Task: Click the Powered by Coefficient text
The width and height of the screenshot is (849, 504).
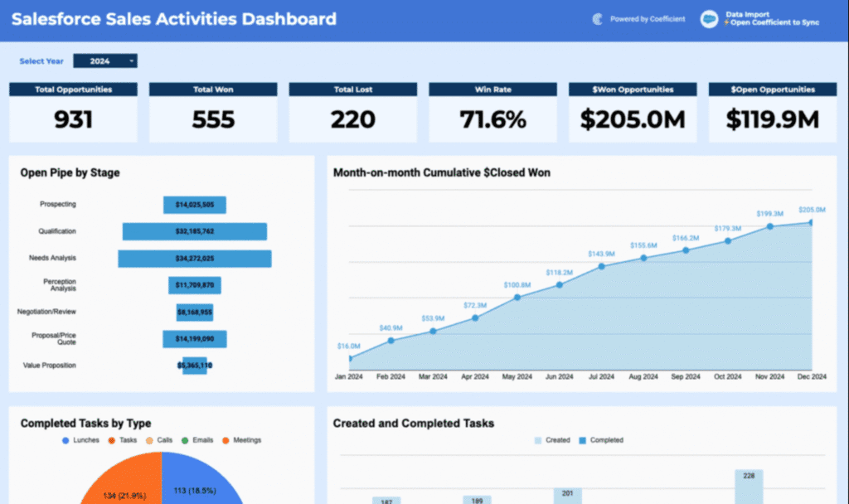Action: click(x=648, y=19)
